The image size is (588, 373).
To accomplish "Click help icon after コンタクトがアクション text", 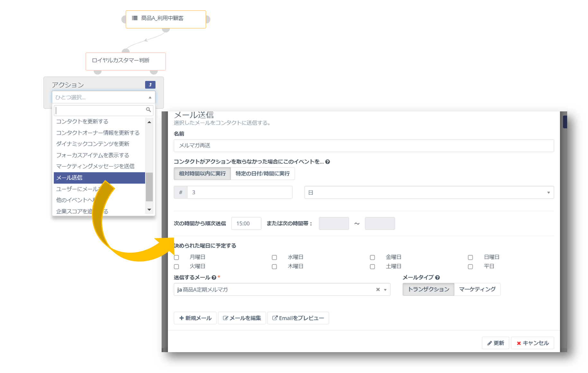I will [x=328, y=162].
